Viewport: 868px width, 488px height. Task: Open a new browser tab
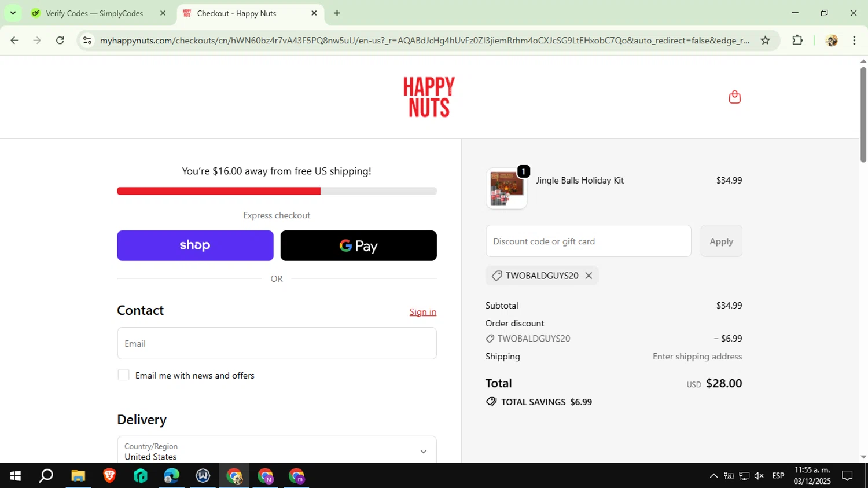(337, 13)
